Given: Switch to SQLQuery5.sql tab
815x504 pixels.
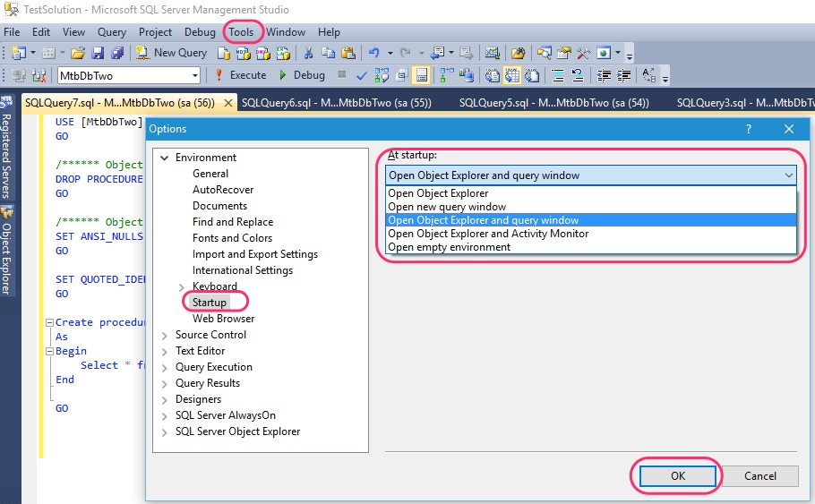Looking at the screenshot, I should [x=554, y=103].
